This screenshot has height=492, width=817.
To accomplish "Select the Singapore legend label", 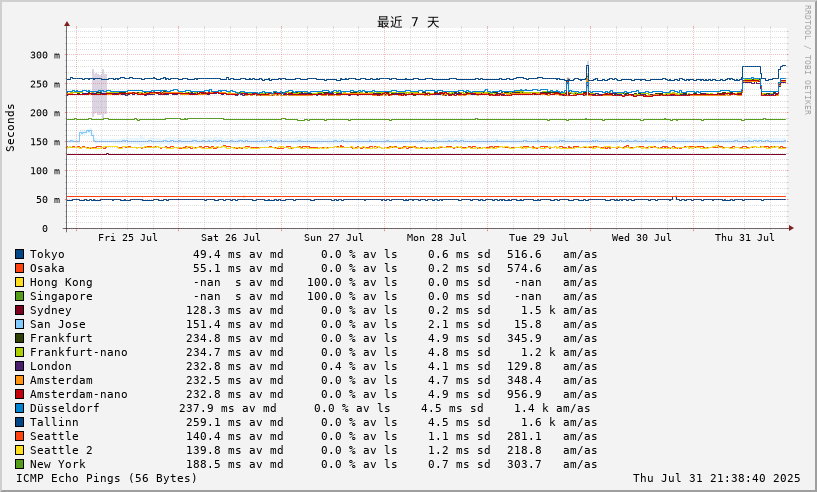I will click(61, 297).
